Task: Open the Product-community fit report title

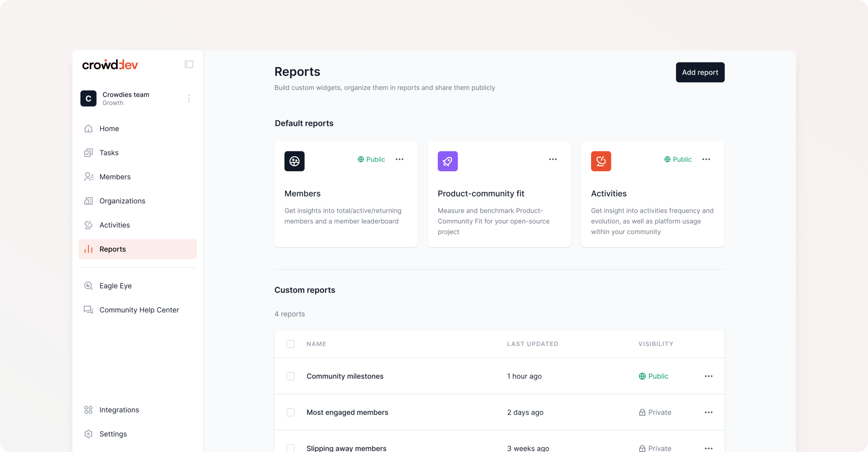Action: pyautogui.click(x=481, y=193)
